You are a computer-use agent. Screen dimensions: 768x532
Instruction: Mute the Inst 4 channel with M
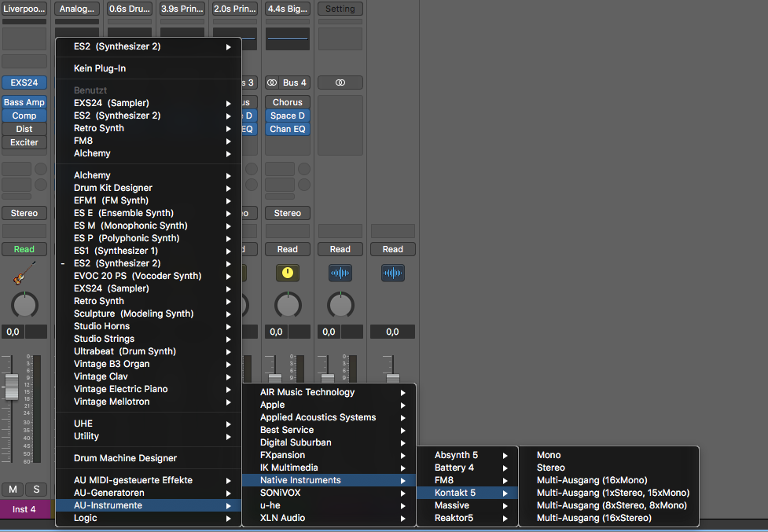[13, 490]
